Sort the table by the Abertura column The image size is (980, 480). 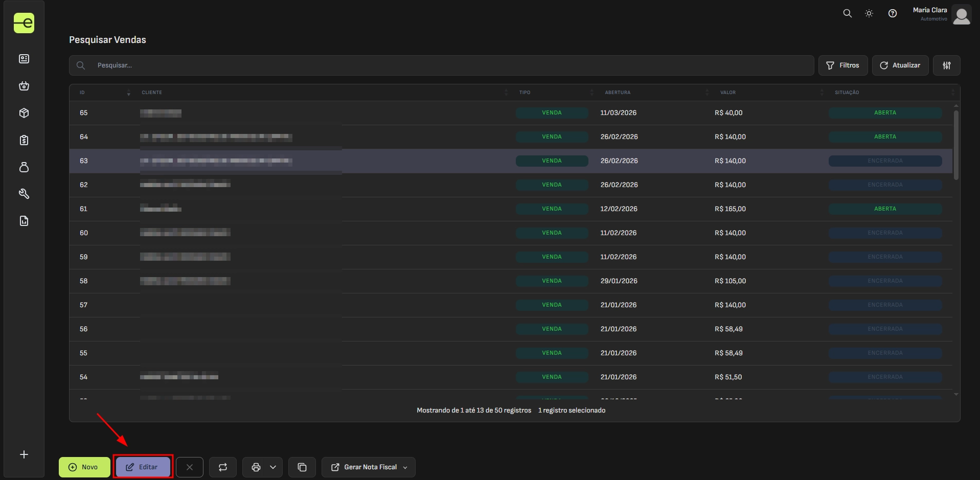click(x=618, y=93)
